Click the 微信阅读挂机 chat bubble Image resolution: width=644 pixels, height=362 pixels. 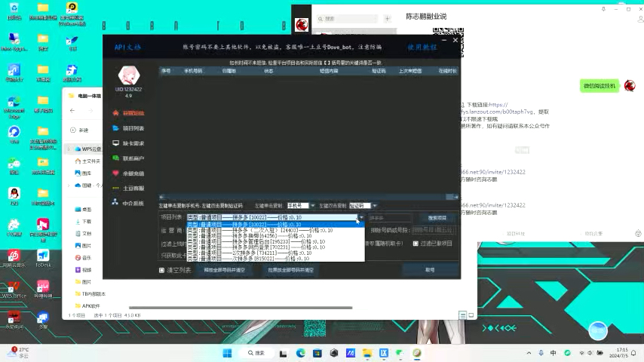click(x=600, y=85)
